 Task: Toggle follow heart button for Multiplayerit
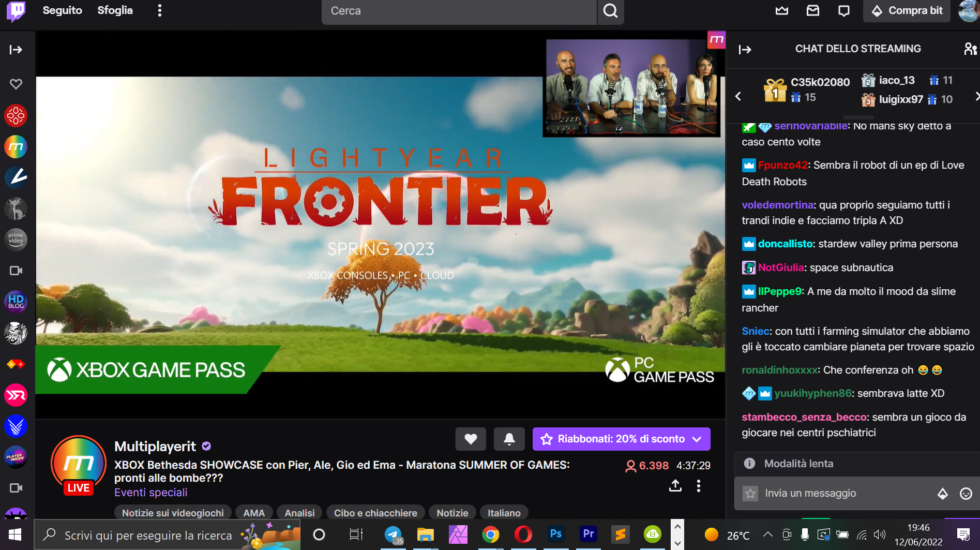coord(471,439)
